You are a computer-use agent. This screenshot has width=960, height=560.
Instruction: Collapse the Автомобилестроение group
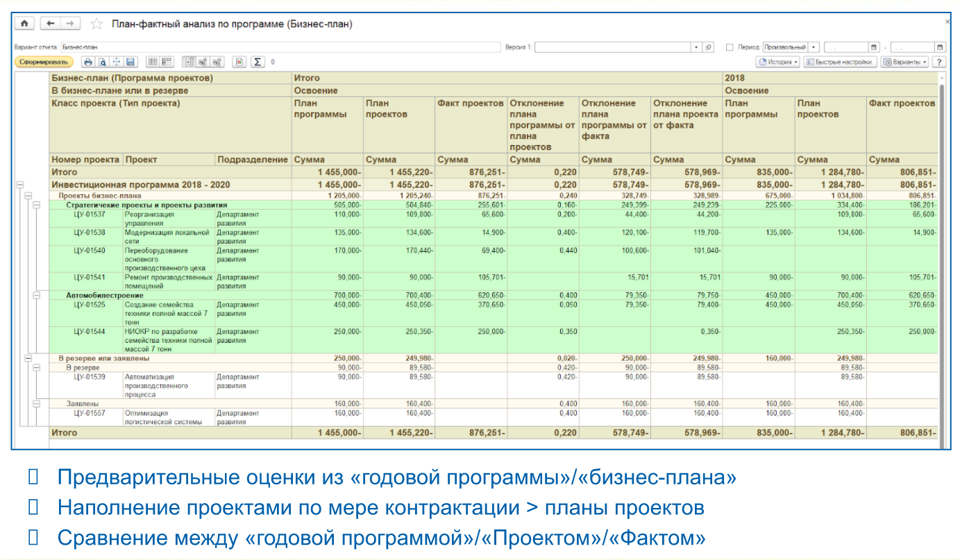[37, 295]
